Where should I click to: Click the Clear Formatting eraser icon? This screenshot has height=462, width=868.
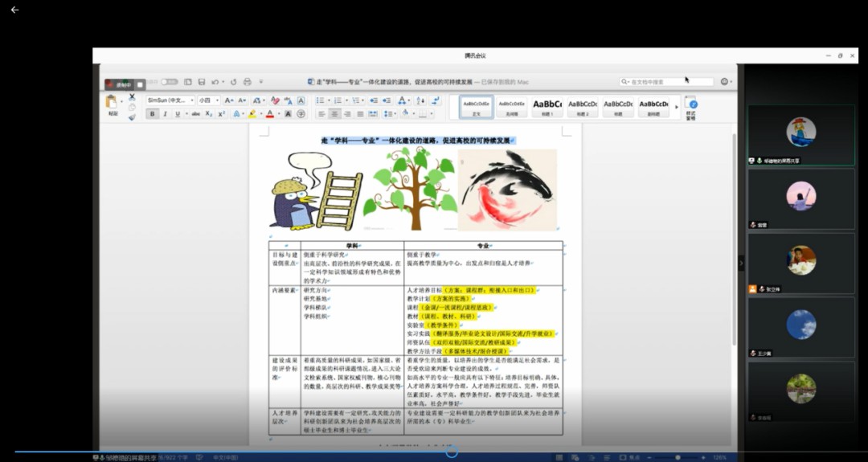(x=275, y=100)
